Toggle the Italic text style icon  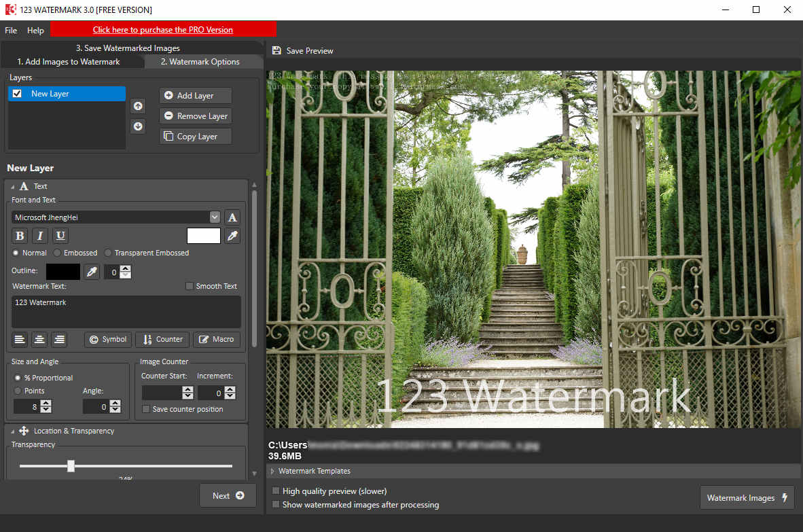(x=39, y=235)
